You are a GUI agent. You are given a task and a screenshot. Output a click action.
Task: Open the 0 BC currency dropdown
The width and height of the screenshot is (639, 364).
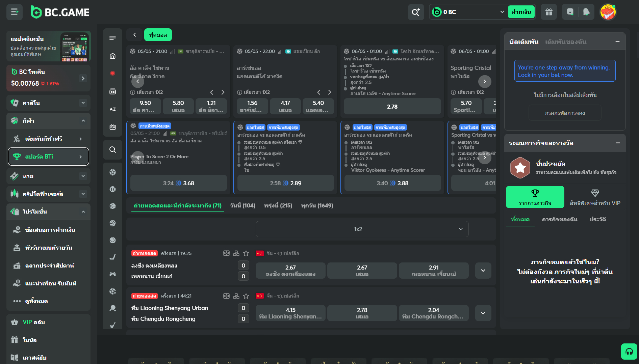point(468,12)
